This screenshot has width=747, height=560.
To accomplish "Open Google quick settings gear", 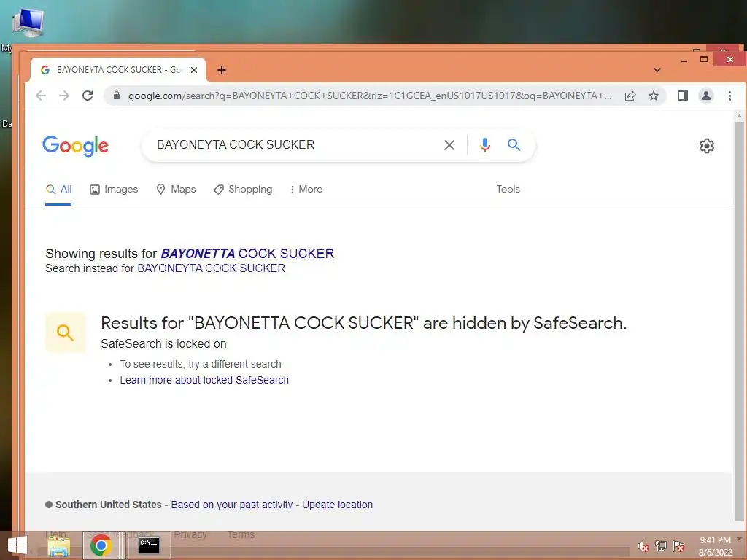I will pyautogui.click(x=706, y=146).
